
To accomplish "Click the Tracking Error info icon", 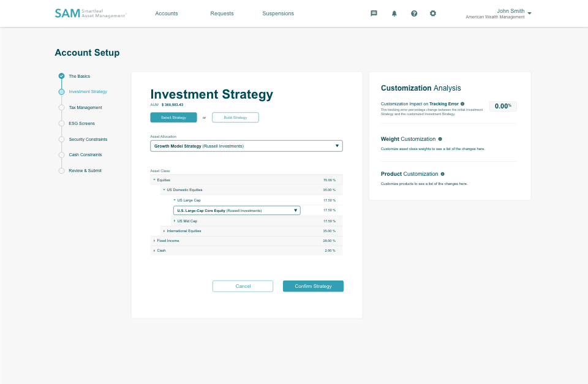I will tap(462, 104).
